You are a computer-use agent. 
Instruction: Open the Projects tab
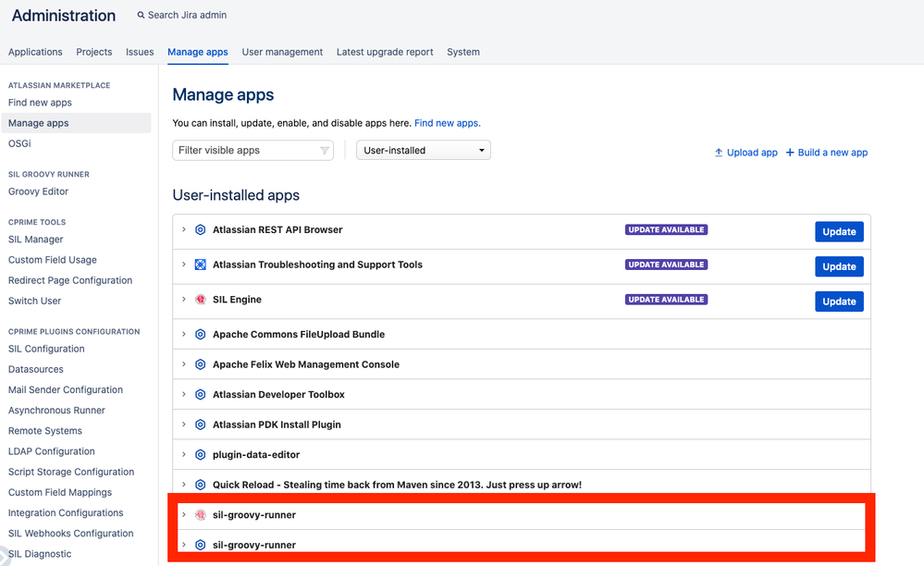93,52
